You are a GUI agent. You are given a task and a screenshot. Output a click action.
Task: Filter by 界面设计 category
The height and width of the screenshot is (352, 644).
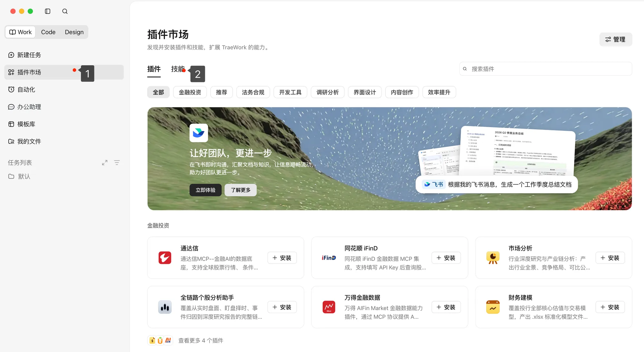click(365, 92)
